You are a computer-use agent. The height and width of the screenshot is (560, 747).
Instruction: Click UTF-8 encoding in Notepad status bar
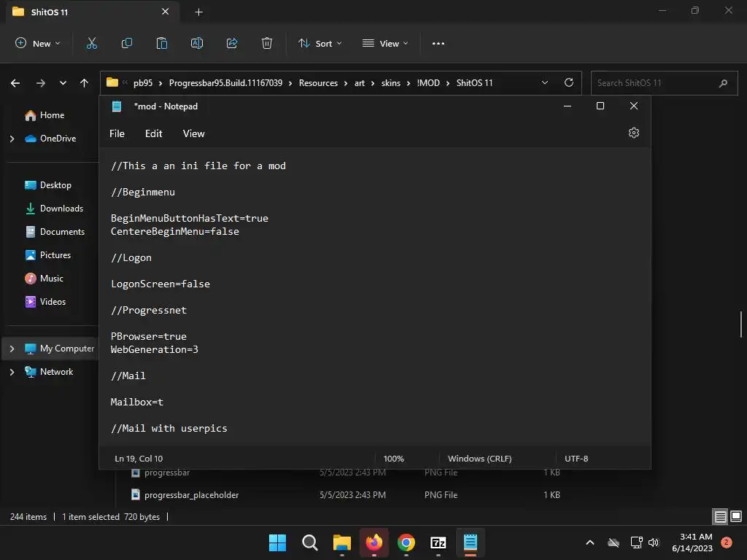coord(576,459)
